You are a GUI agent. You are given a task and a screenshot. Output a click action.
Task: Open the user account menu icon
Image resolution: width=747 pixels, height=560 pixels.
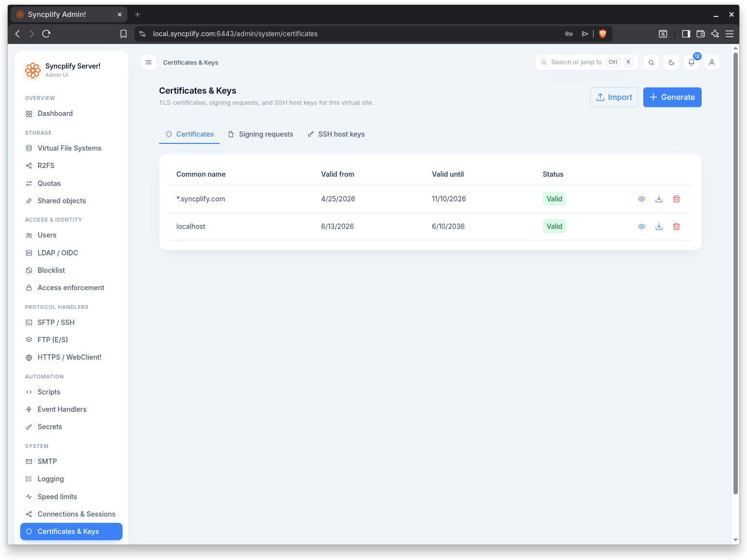[712, 62]
